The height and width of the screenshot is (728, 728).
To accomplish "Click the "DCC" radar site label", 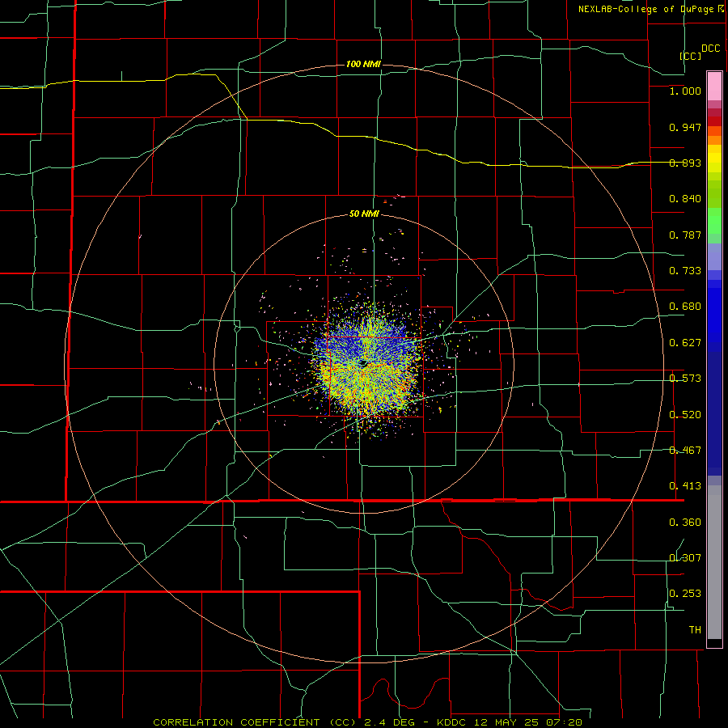I will [710, 49].
